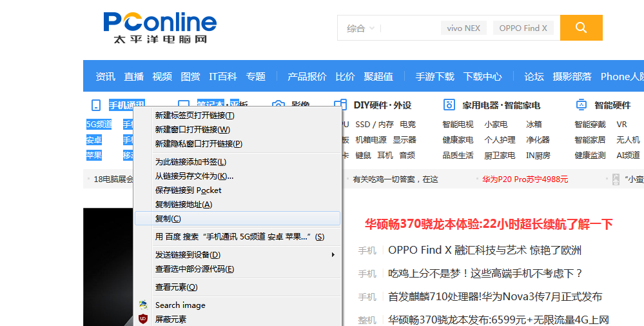Choose 新建标签页打开链接(T) from context menu

click(238, 116)
